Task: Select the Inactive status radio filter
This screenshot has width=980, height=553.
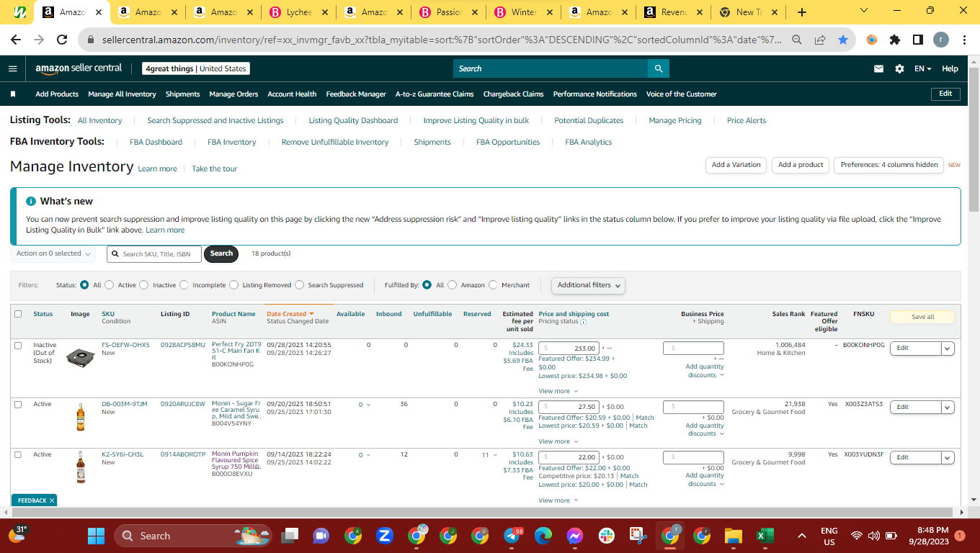Action: pyautogui.click(x=144, y=285)
